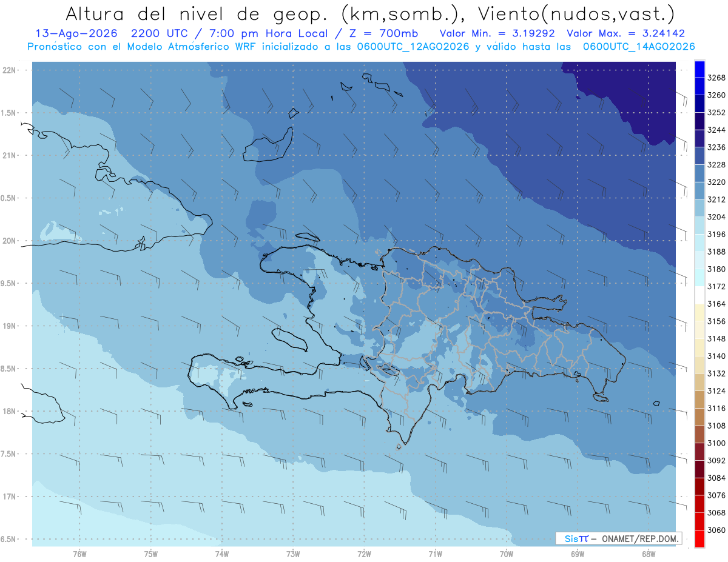Click the legend value 3164
This screenshot has height=562, width=728.
(x=716, y=304)
